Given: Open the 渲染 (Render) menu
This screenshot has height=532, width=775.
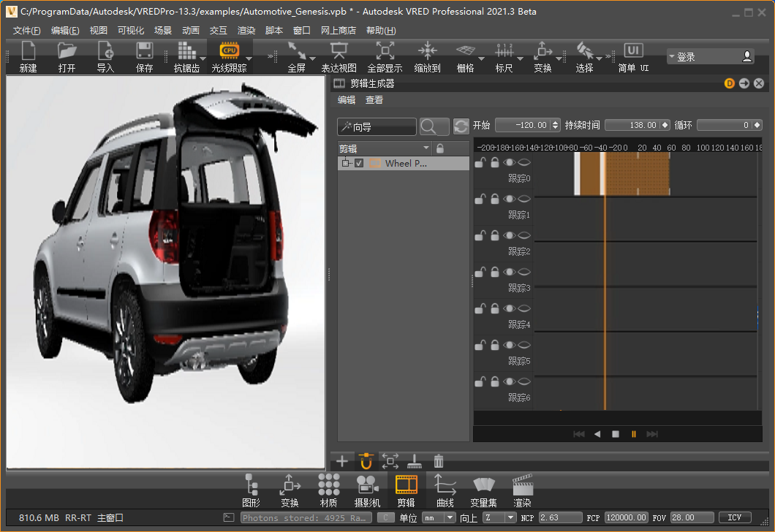Looking at the screenshot, I should point(246,31).
